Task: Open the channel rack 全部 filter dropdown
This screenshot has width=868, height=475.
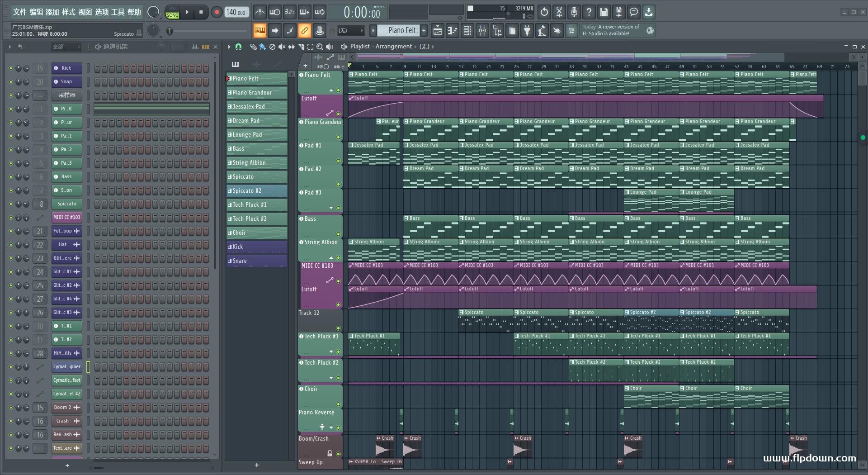Action: click(x=66, y=47)
